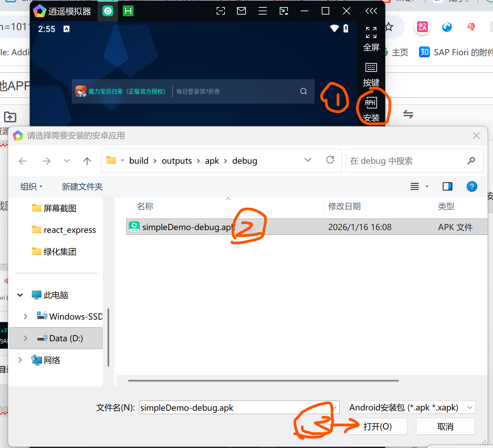Click the date 2026/1/16 16:08 cell

point(360,227)
